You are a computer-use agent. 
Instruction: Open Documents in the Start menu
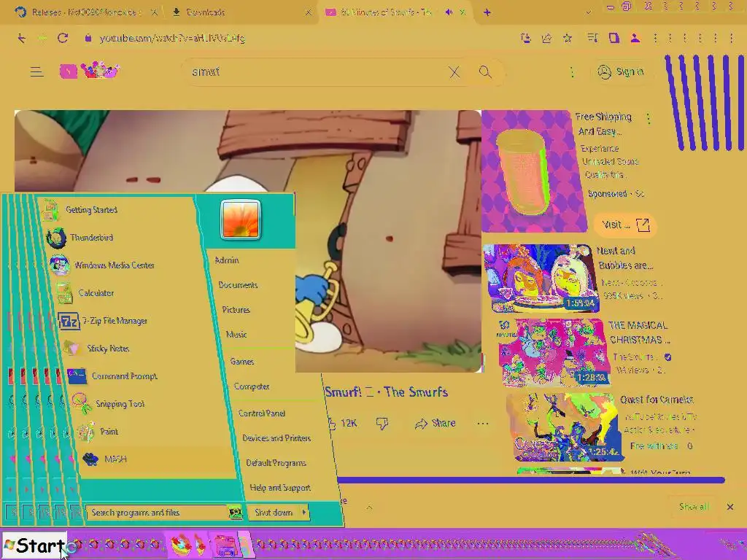click(238, 285)
